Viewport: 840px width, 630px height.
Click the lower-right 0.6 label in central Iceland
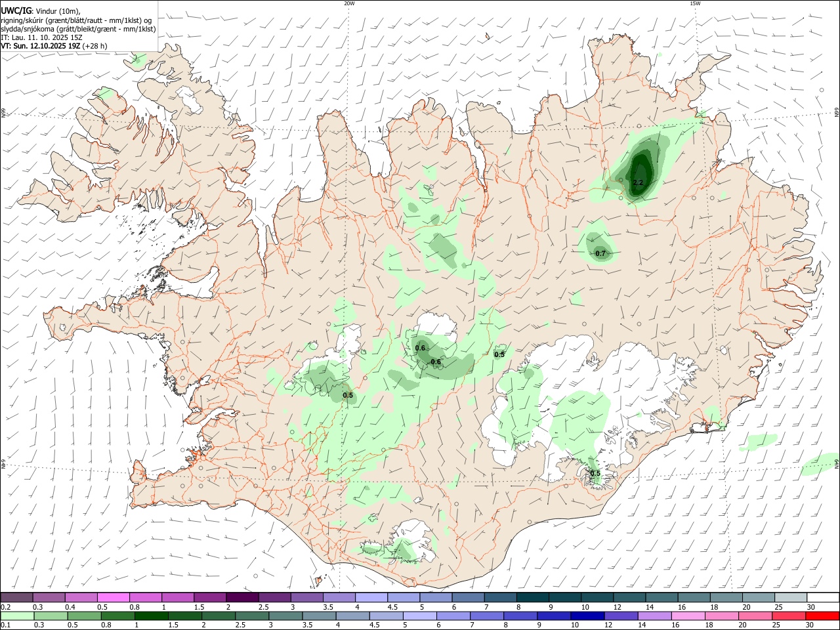point(436,362)
